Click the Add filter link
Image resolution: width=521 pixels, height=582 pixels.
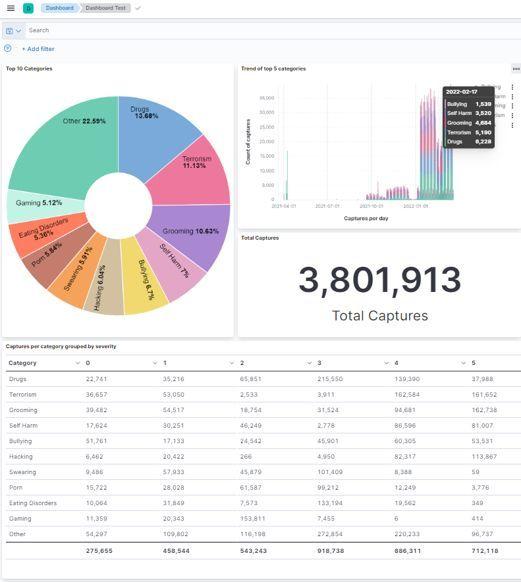(x=38, y=49)
